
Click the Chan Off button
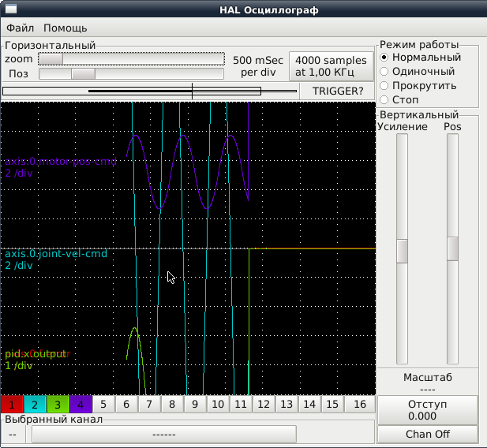pos(428,434)
